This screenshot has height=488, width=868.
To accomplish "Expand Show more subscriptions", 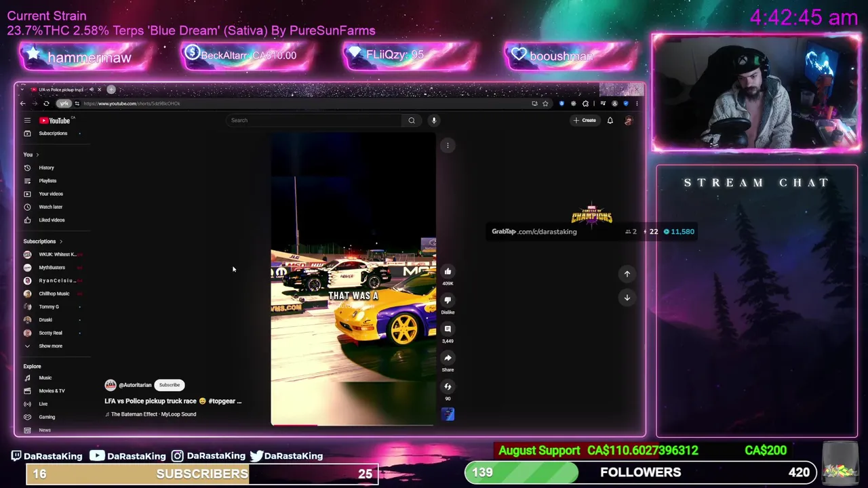I will pyautogui.click(x=50, y=346).
